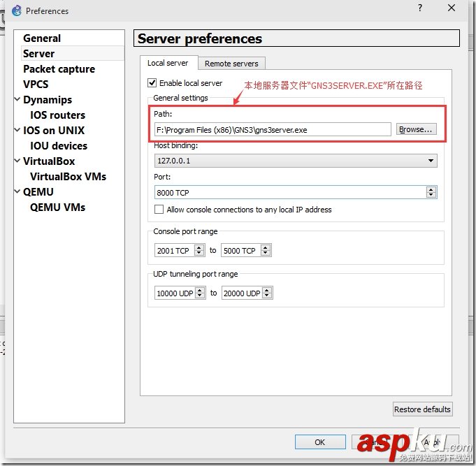Decrease the 20000 UDP end port
476x466 pixels.
tap(267, 296)
